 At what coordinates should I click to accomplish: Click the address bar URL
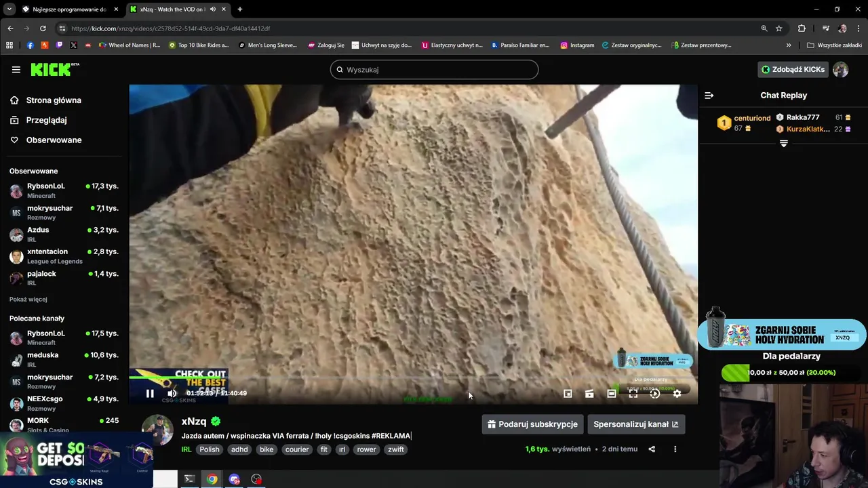pos(171,28)
